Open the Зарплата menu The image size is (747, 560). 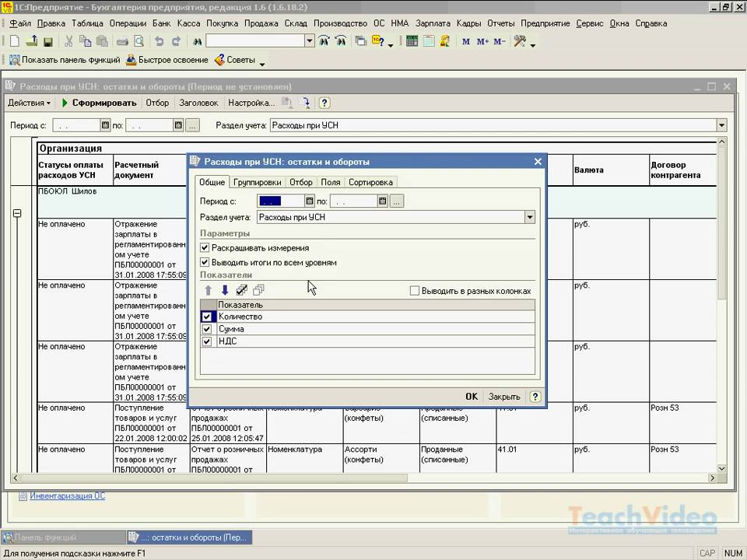click(433, 23)
